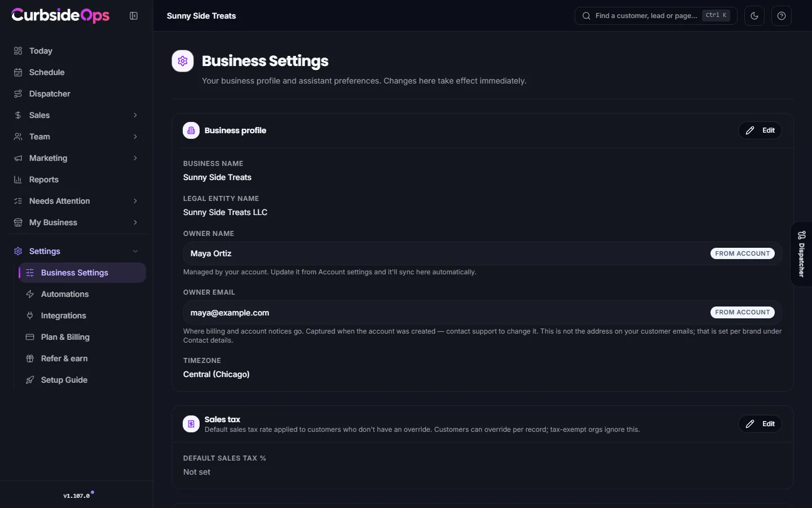This screenshot has height=508, width=812.
Task: Open Integrations settings
Action: pyautogui.click(x=82, y=316)
